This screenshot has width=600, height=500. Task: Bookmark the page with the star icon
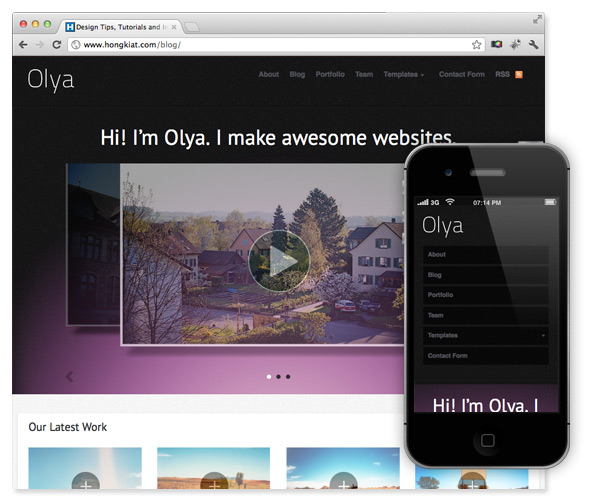click(x=476, y=45)
